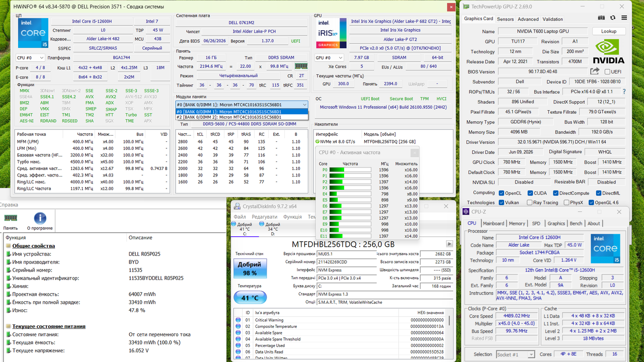This screenshot has height=362, width=644.
Task: Click the Добрий 98 % health status button
Action: point(250,268)
